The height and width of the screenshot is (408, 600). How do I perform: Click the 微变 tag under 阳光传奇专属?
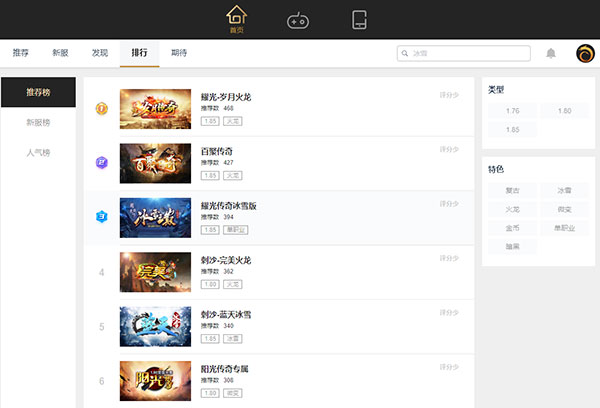coord(233,393)
